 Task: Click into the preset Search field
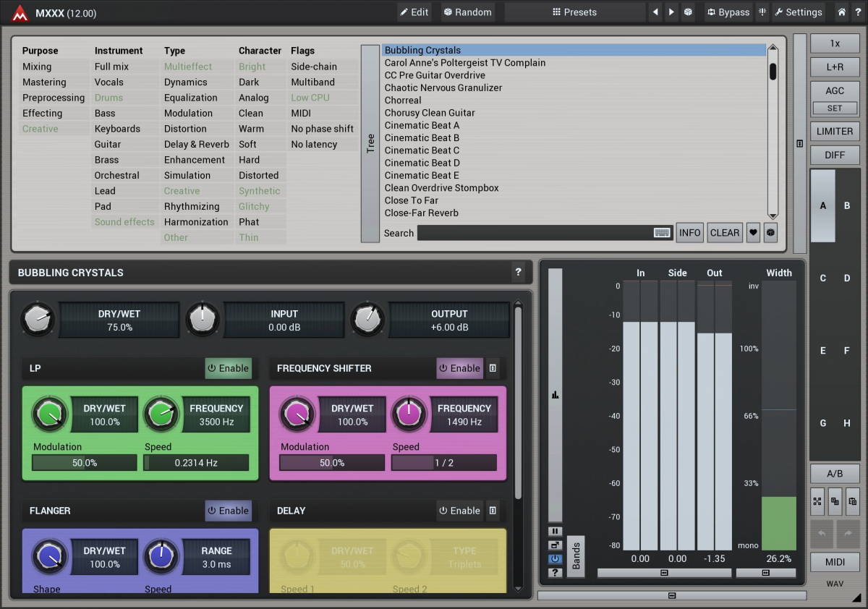[x=535, y=233]
